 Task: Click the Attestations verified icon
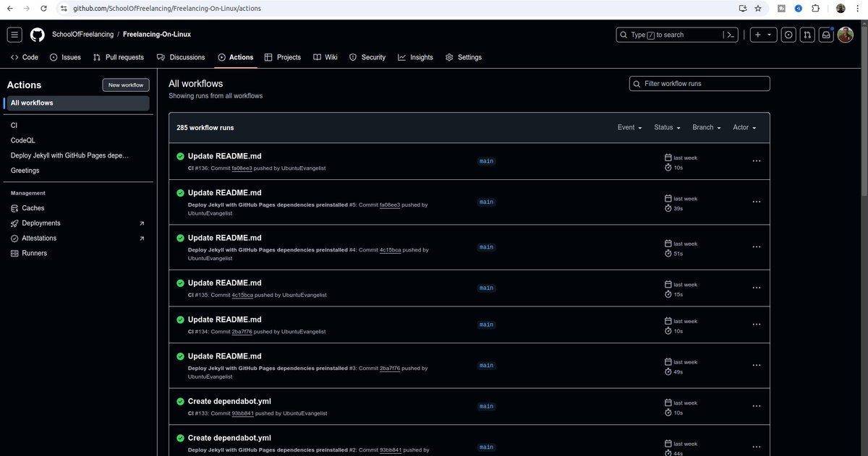14,238
